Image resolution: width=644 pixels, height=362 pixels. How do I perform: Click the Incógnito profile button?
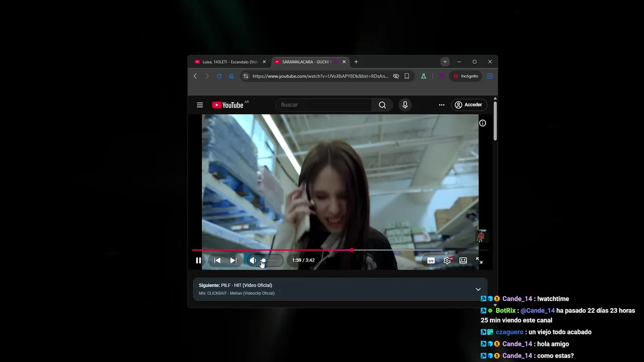click(x=466, y=76)
